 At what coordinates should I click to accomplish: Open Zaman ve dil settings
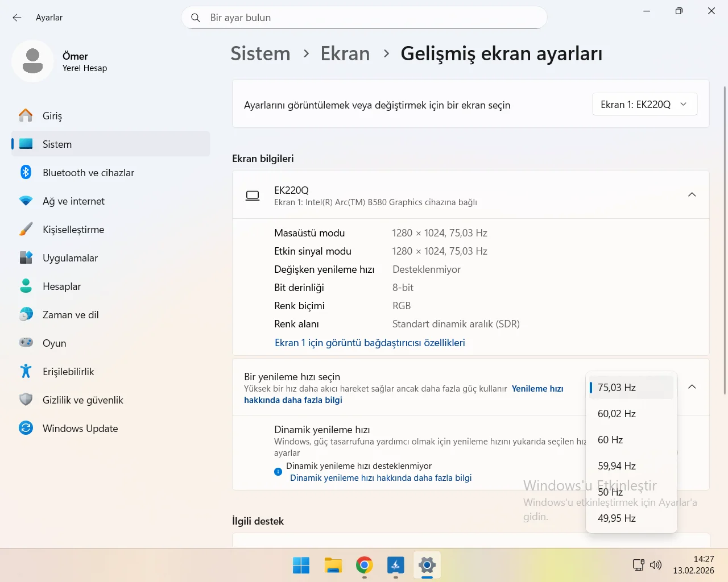tap(111, 314)
